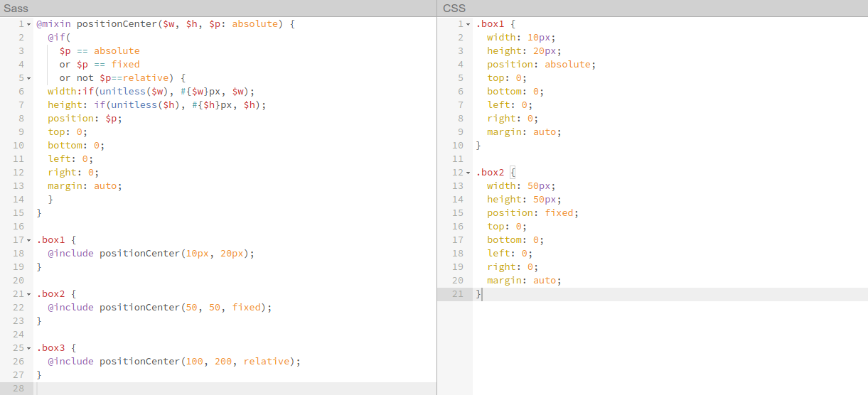Screen dimensions: 868x395
Task: Place cursor at closing brace on CSS line 21
Action: [478, 294]
